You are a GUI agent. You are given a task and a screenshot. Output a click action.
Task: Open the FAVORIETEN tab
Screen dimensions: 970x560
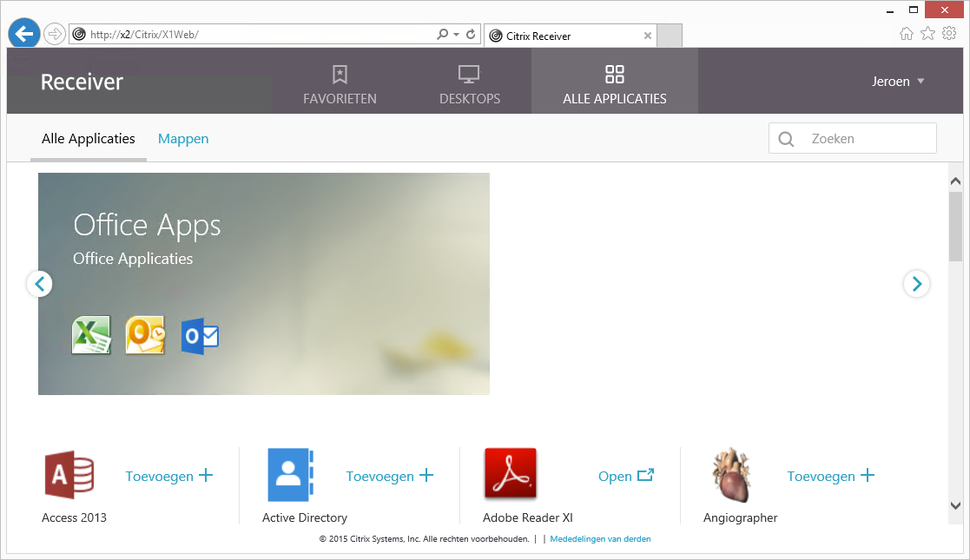340,84
